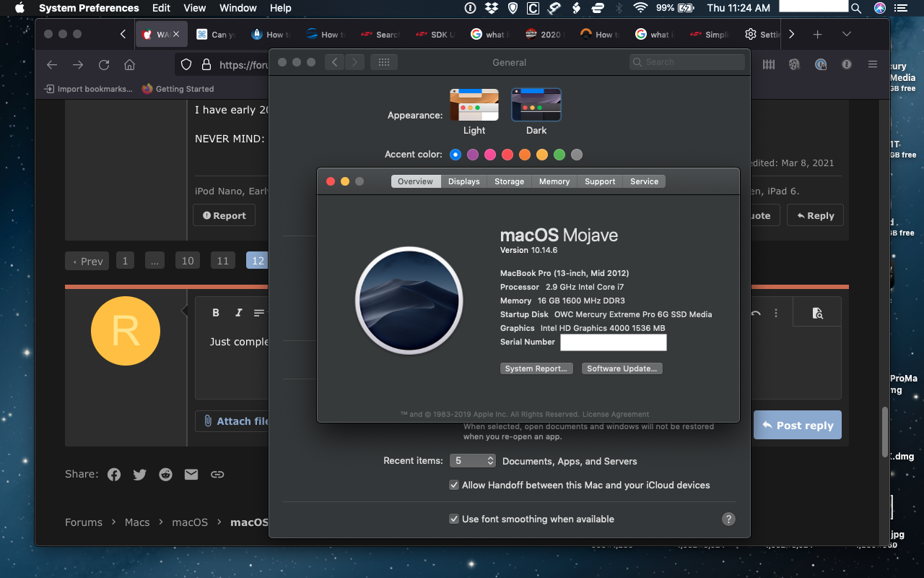Choose the pink accent color
This screenshot has width=924, height=578.
tap(490, 155)
